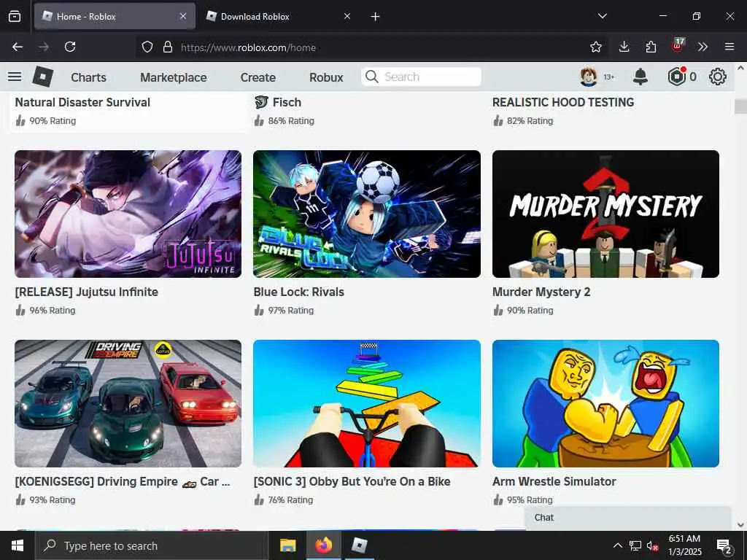This screenshot has width=747, height=560.
Task: Open the extensions puzzle icon
Action: pyautogui.click(x=651, y=47)
